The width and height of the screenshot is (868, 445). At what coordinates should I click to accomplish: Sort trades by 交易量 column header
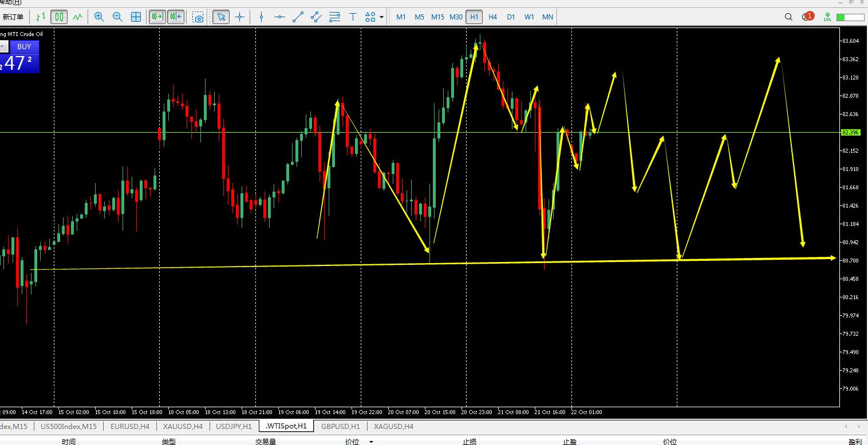click(266, 442)
